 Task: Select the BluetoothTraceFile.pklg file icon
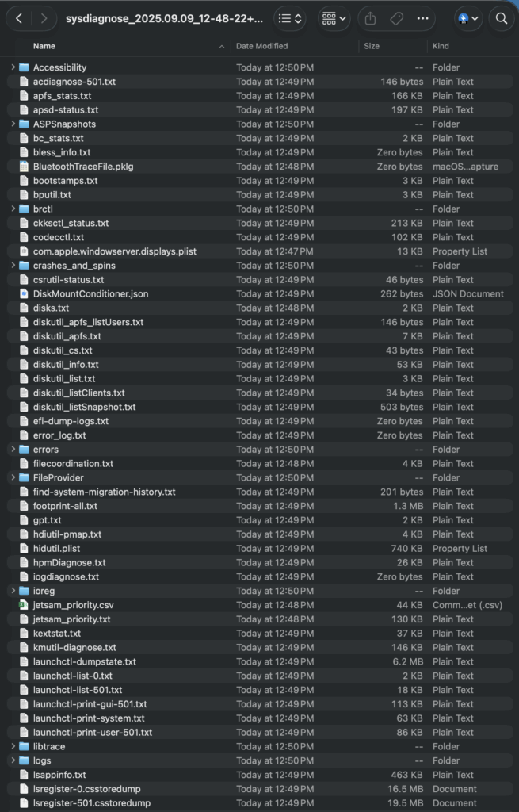tap(24, 167)
